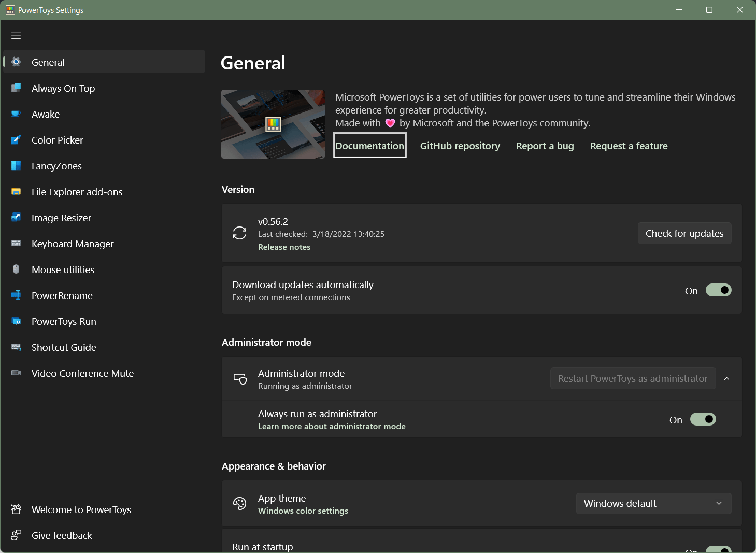Click the PowerToys preview image
Screen dimensions: 756x553
click(273, 124)
